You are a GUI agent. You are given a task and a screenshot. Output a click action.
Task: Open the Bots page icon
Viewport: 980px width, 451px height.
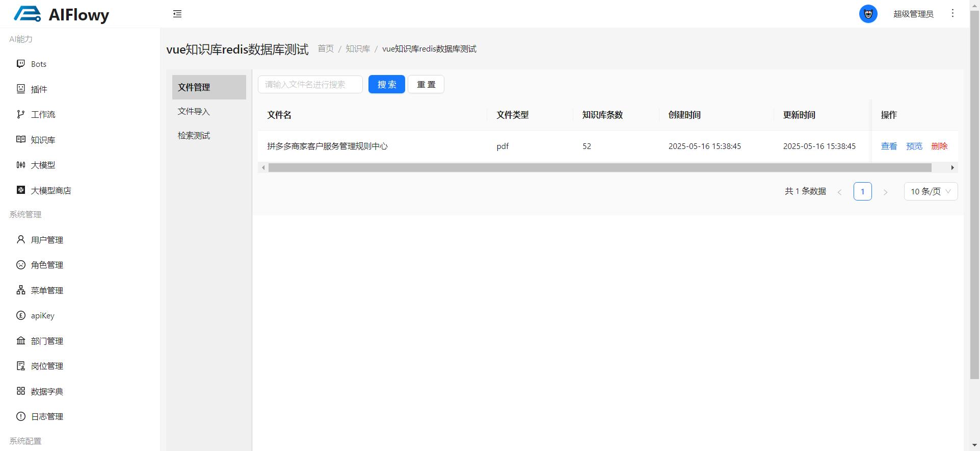[x=21, y=64]
